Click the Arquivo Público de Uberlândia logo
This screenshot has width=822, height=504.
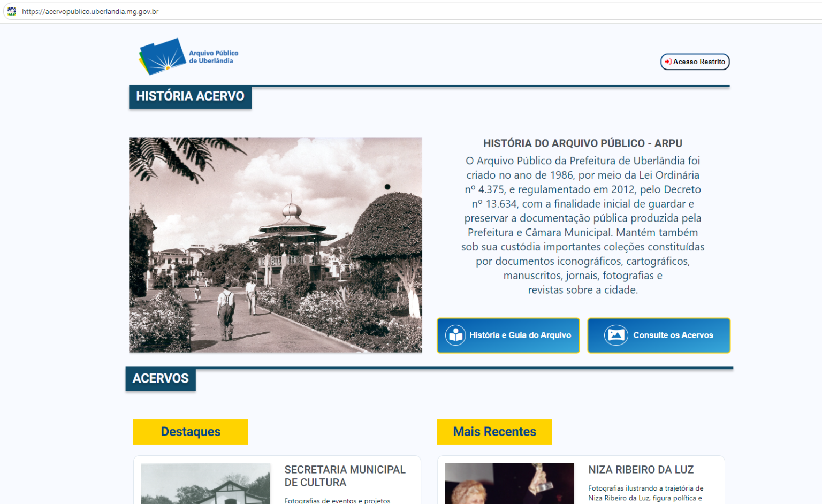coord(188,57)
